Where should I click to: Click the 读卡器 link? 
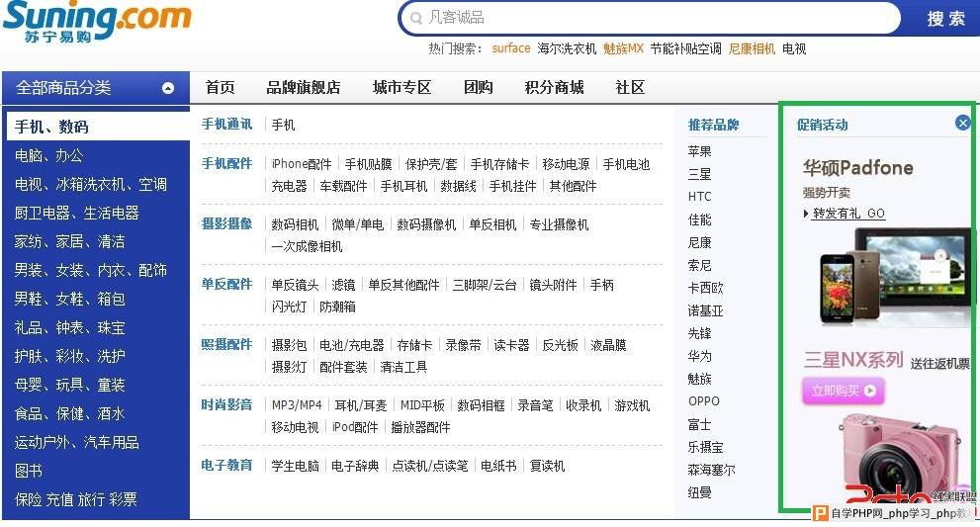click(511, 345)
